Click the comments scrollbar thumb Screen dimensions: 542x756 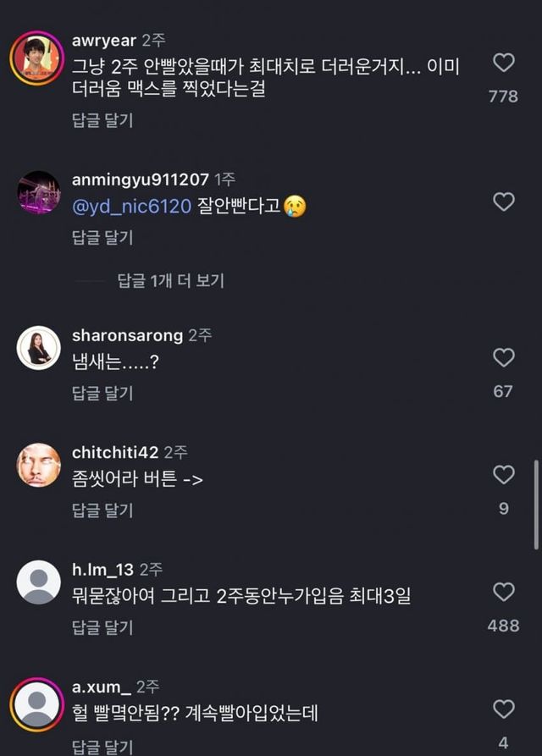coord(535,504)
